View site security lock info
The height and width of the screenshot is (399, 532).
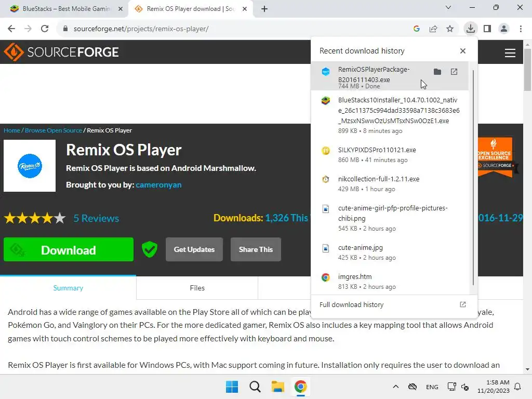tap(65, 29)
